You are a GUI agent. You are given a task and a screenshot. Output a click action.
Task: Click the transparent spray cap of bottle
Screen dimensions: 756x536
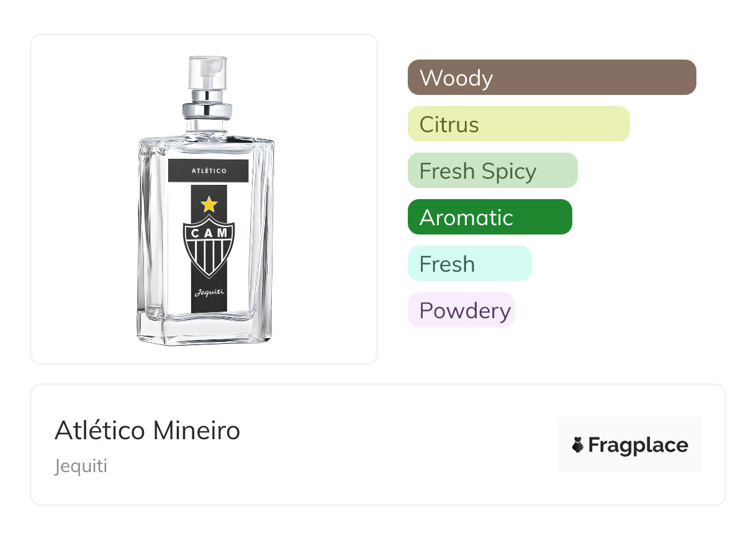[208, 72]
